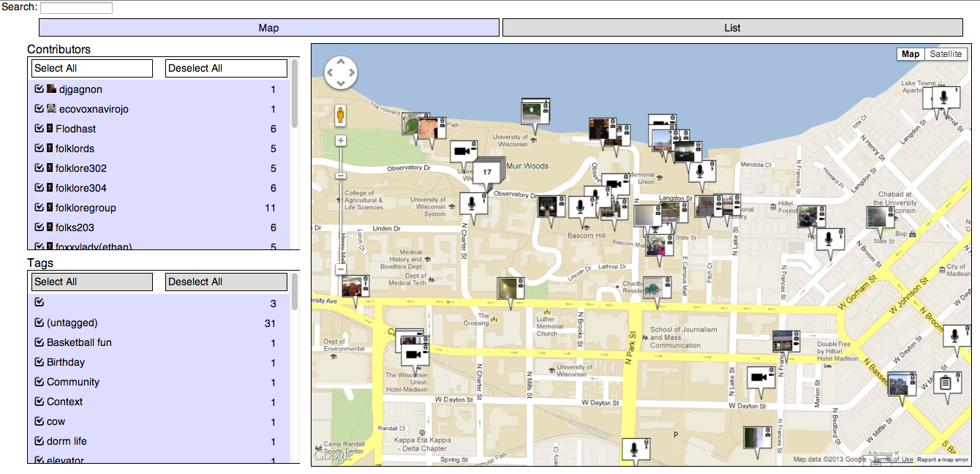The height and width of the screenshot is (474, 980).
Task: Toggle the (untagged) tag checkbox
Action: (x=39, y=323)
